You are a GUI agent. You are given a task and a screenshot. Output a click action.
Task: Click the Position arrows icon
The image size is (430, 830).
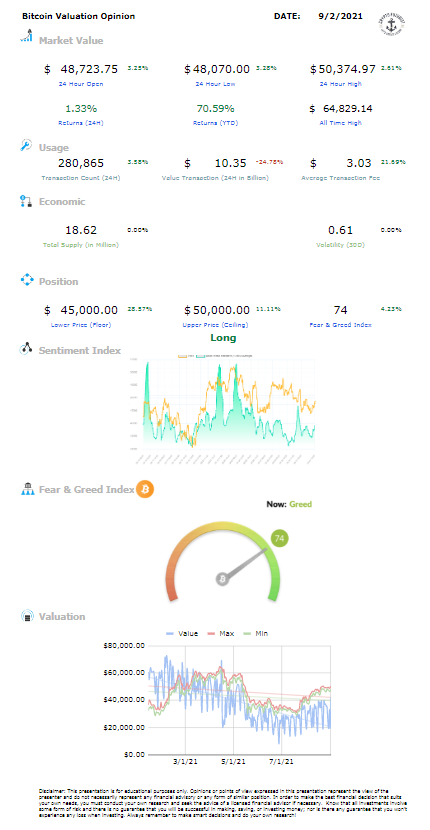coord(26,280)
